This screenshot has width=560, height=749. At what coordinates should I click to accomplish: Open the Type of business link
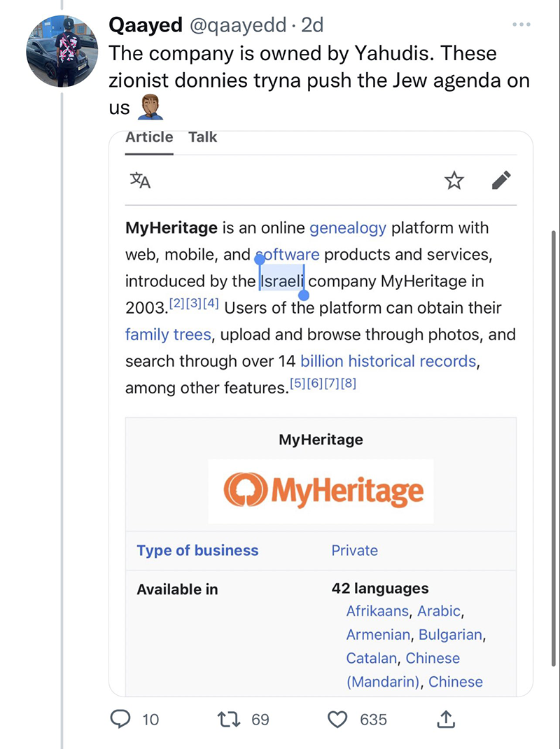click(x=197, y=550)
